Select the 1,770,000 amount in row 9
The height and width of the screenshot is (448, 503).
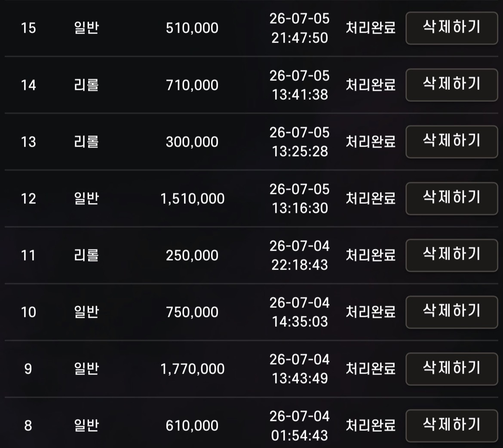click(x=193, y=369)
